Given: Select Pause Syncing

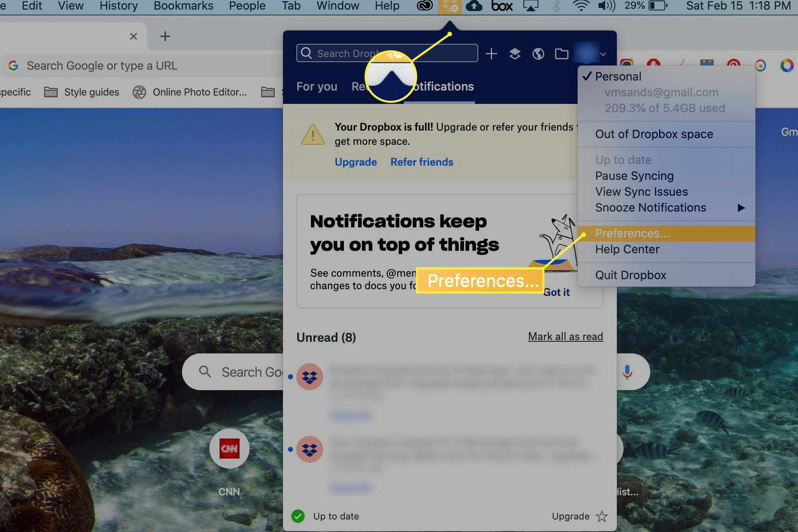Looking at the screenshot, I should [666, 176].
